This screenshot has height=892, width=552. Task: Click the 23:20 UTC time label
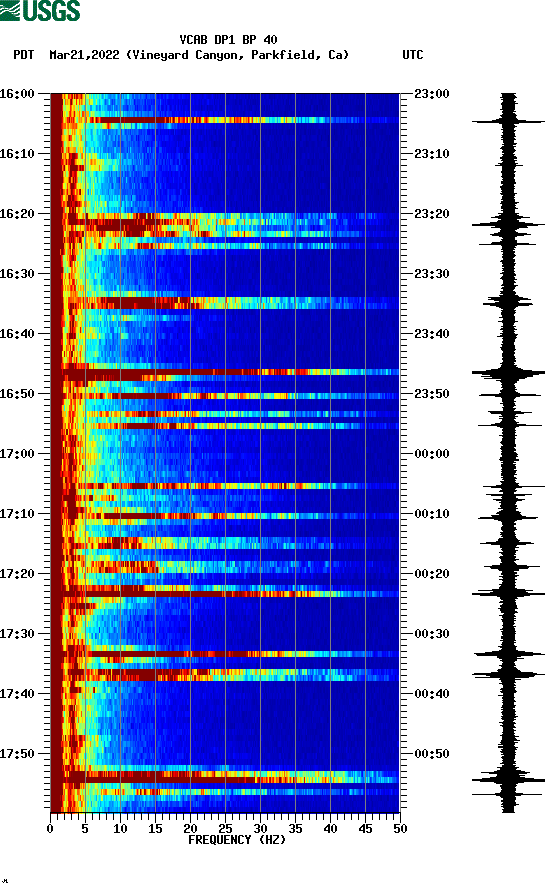[432, 214]
